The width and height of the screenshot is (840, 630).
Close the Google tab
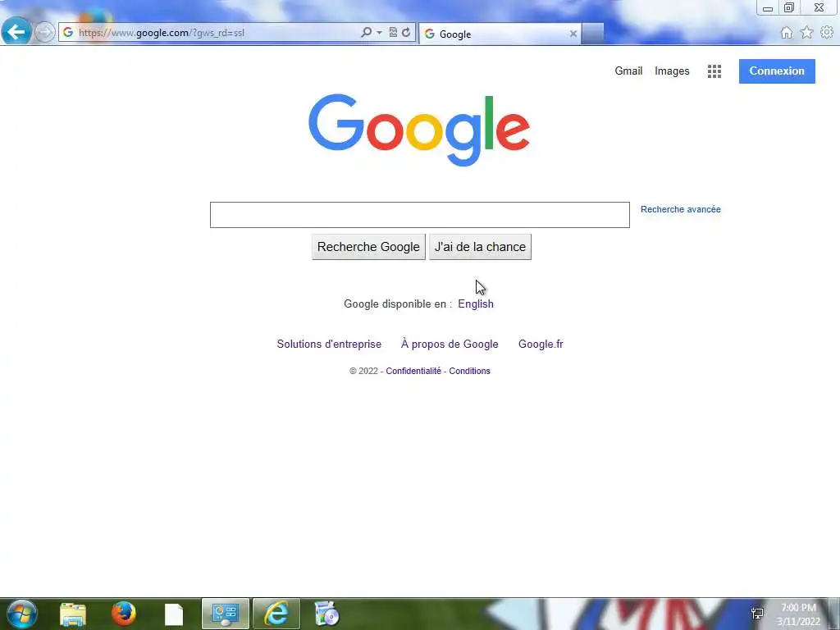click(x=573, y=34)
